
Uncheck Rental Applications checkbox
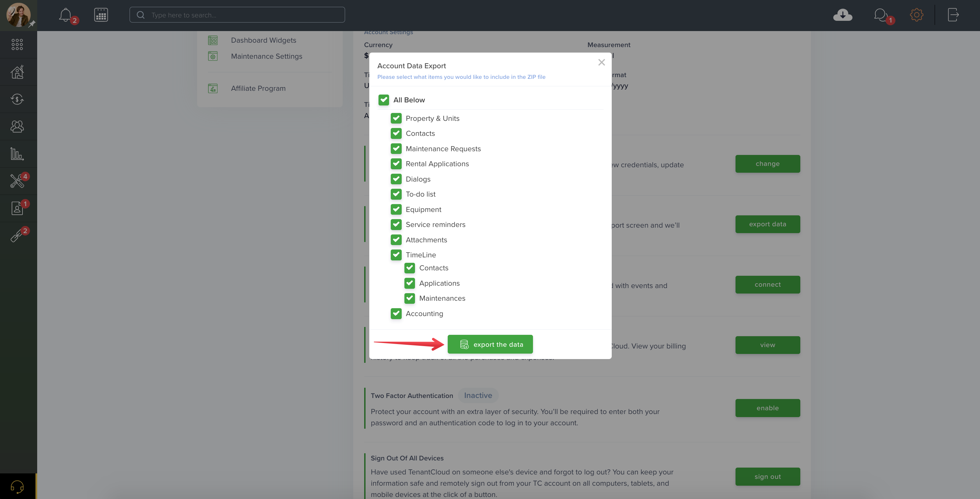point(396,164)
